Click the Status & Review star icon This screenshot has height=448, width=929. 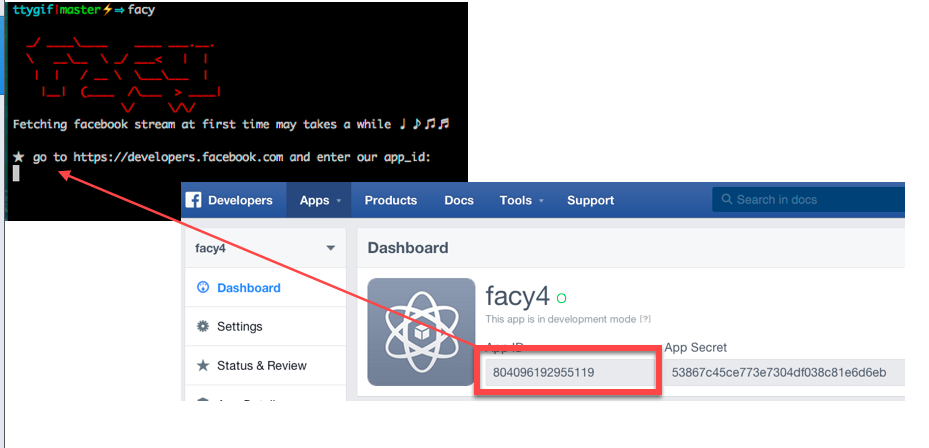click(203, 366)
